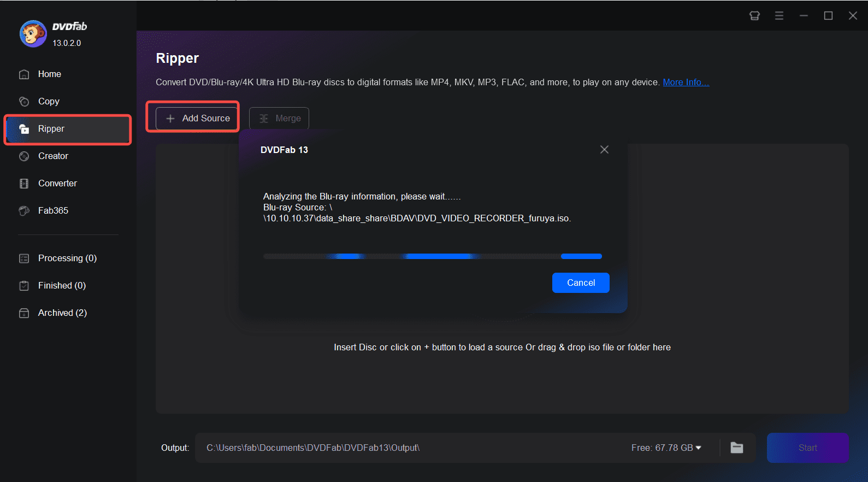Click the Processing list icon
This screenshot has width=868, height=482.
tap(24, 258)
